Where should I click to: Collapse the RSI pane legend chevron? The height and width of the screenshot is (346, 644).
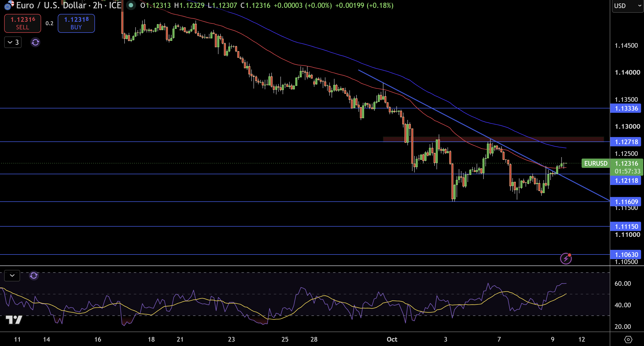tap(12, 276)
